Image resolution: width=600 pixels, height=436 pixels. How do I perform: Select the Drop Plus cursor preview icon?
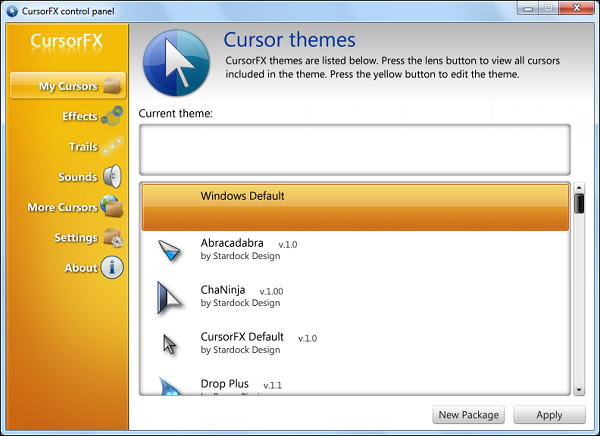170,385
